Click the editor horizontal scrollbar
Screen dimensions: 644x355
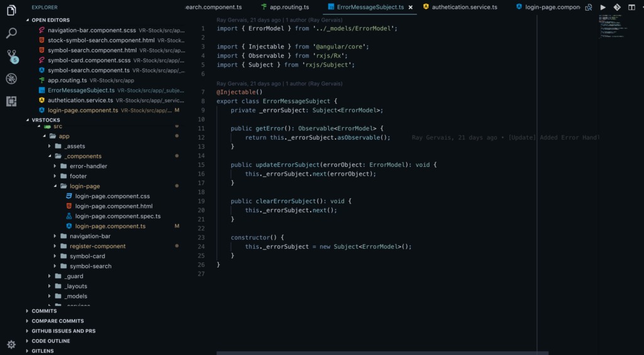[382, 353]
